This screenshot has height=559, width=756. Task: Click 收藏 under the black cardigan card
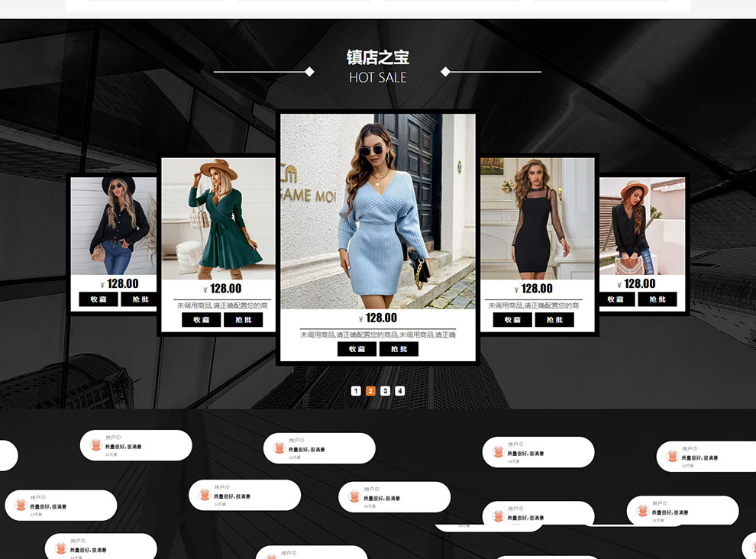99,299
